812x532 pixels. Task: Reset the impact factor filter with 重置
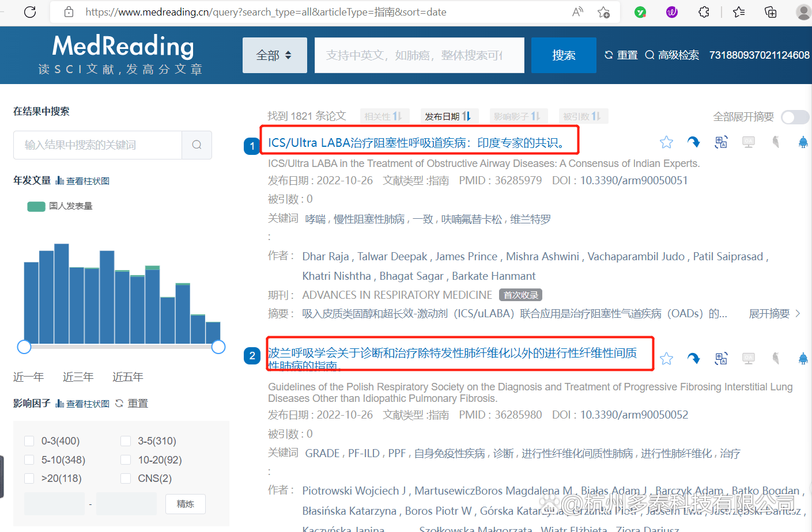pos(132,404)
